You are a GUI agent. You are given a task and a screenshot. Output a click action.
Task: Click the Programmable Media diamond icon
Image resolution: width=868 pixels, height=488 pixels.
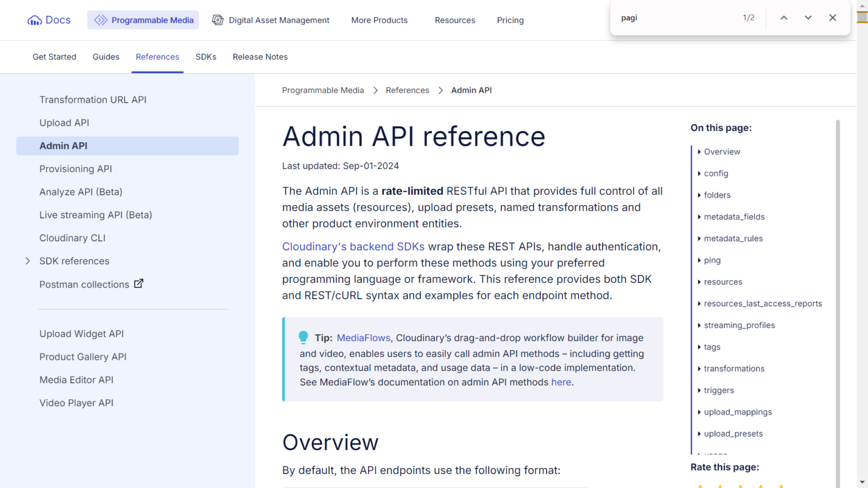pos(101,20)
